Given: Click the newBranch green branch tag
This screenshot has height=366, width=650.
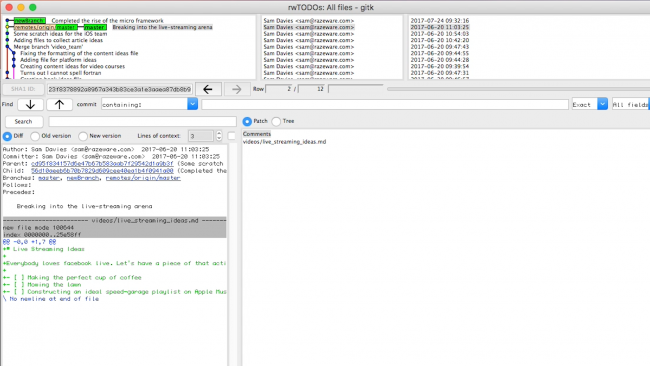Looking at the screenshot, I should coord(29,21).
